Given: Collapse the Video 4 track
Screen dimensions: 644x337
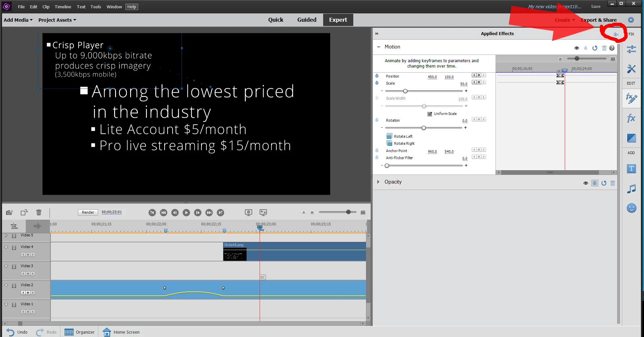Looking at the screenshot, I should coord(6,247).
